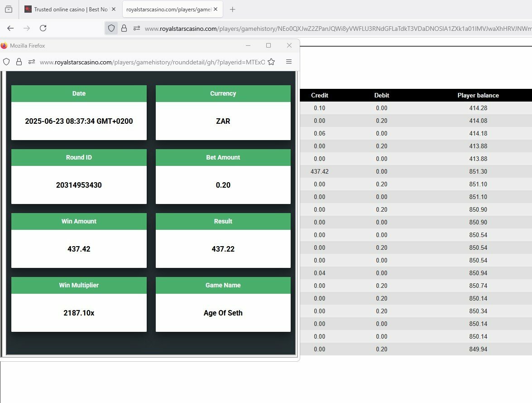Open the Firefox View icon in tab bar
This screenshot has width=532, height=403.
9,10
